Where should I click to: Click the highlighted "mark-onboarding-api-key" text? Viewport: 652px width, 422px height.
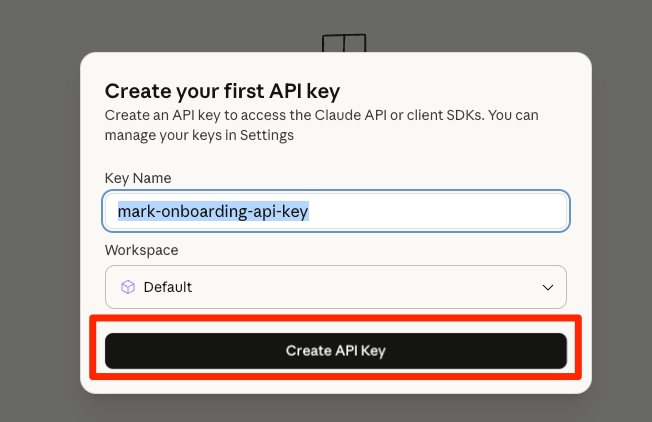click(212, 212)
